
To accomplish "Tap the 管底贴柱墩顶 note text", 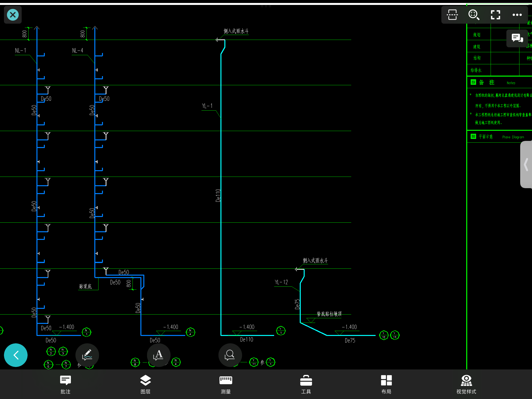I will 329,314.
